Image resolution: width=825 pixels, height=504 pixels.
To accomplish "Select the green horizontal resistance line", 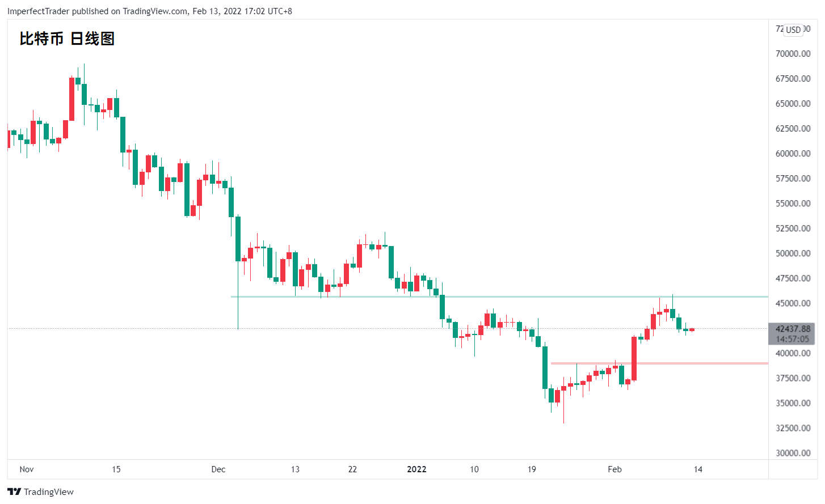I will [x=499, y=297].
